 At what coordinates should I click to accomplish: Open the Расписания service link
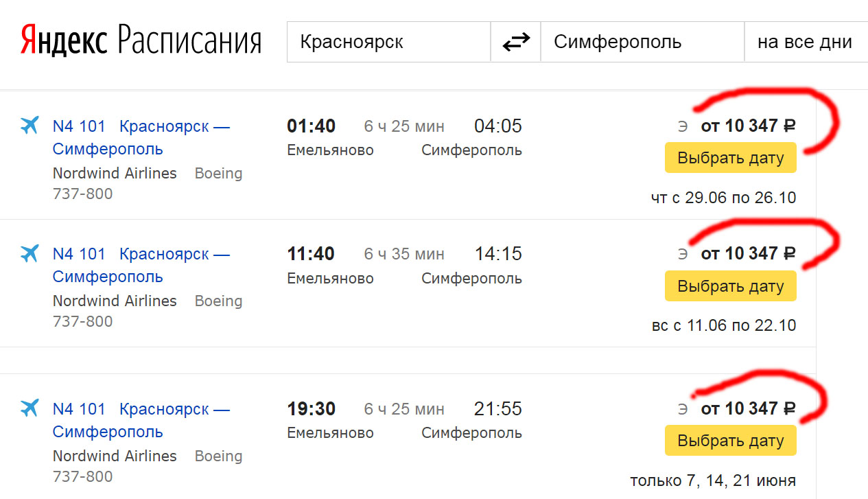pyautogui.click(x=189, y=41)
